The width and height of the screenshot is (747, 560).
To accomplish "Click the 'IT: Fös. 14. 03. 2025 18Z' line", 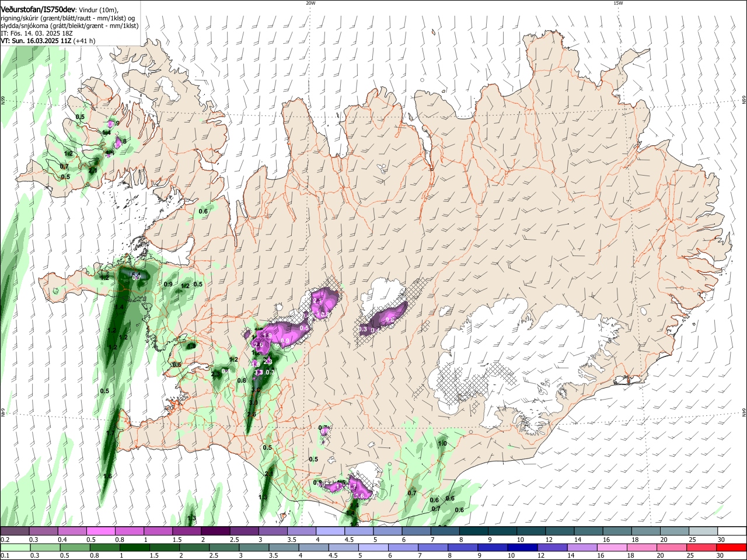I will [36, 33].
